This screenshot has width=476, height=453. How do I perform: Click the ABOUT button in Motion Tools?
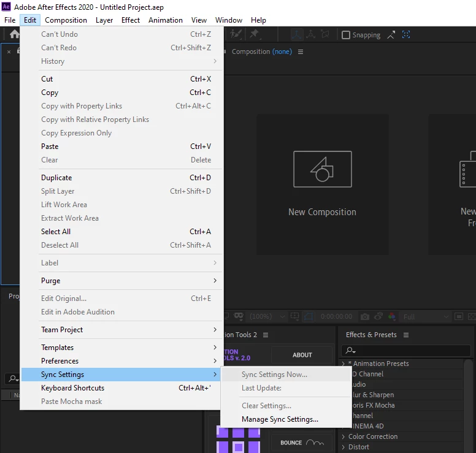[x=302, y=355]
